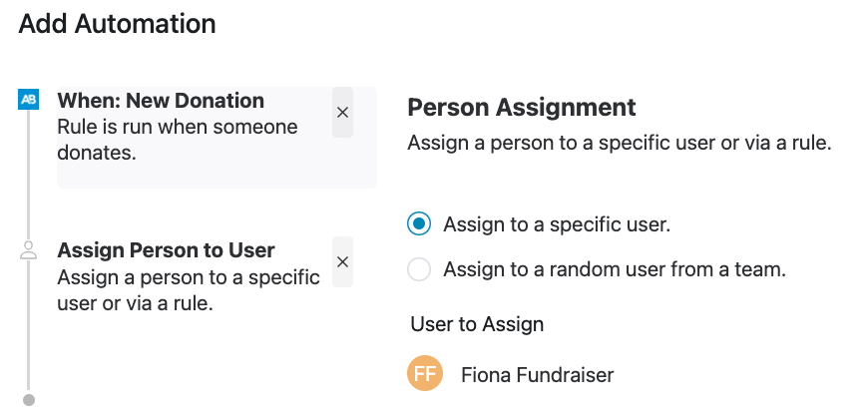The width and height of the screenshot is (868, 418).
Task: Click the orange FF avatar icon
Action: click(x=425, y=375)
